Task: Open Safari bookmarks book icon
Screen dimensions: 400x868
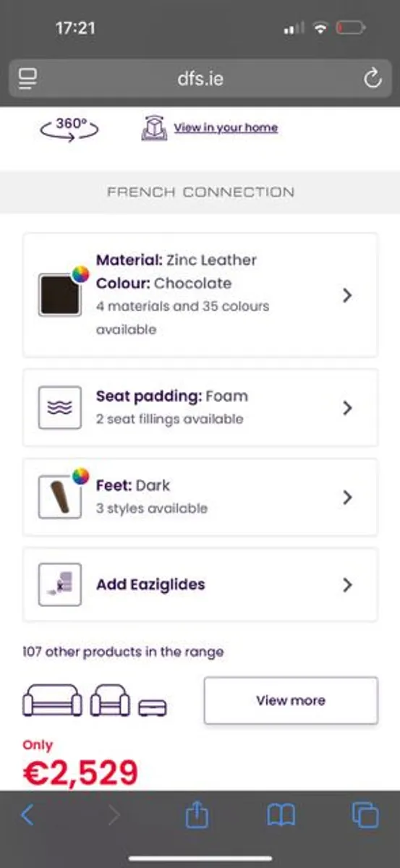Action: (281, 816)
